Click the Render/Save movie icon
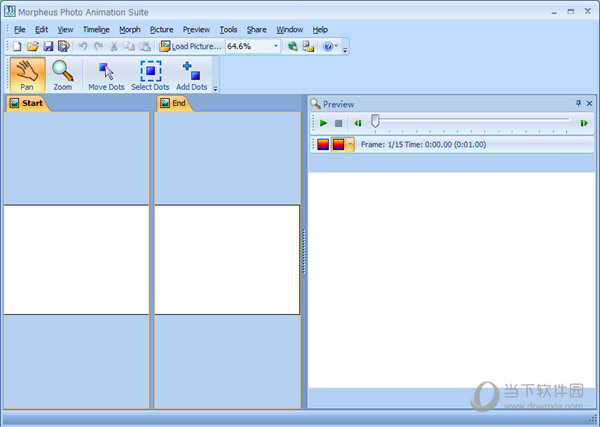Viewport: 600px width, 427px height. tap(64, 47)
